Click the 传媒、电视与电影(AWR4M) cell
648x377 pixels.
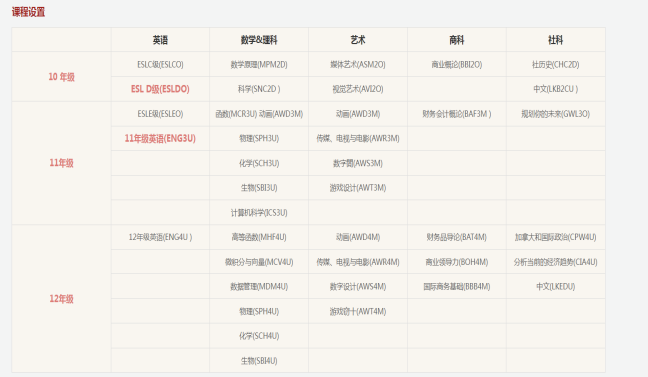(x=358, y=262)
